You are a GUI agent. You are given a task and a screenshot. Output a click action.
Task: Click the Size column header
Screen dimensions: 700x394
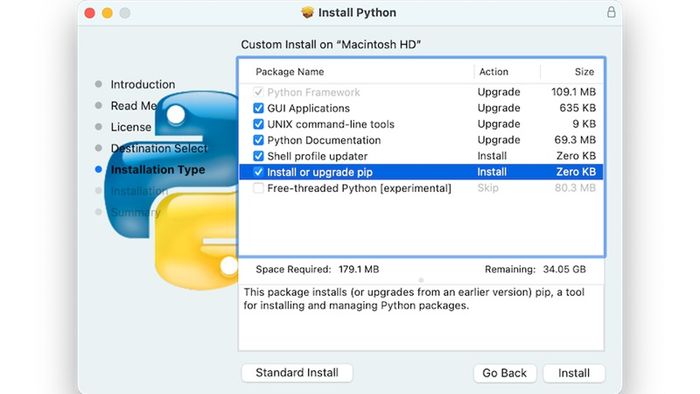pos(584,72)
